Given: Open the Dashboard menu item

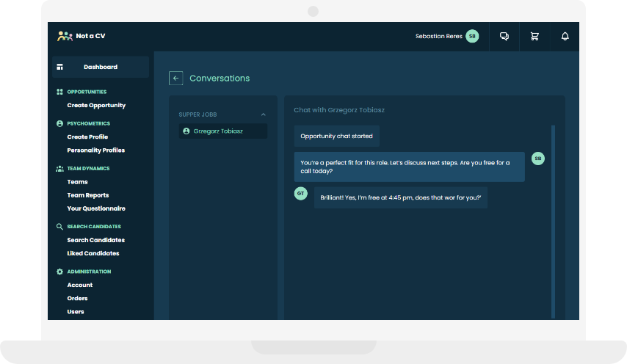Looking at the screenshot, I should tap(101, 67).
